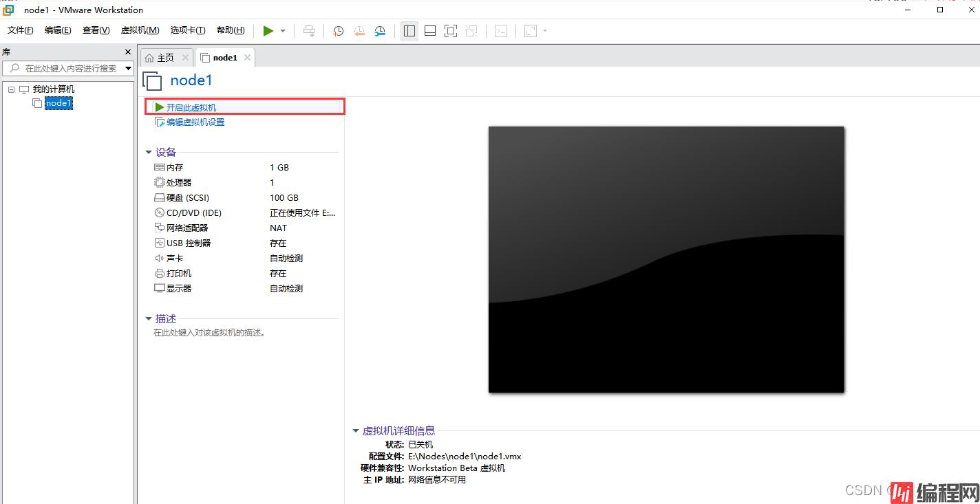The height and width of the screenshot is (504, 980).
Task: Open the power options dropdown arrow
Action: [x=283, y=31]
